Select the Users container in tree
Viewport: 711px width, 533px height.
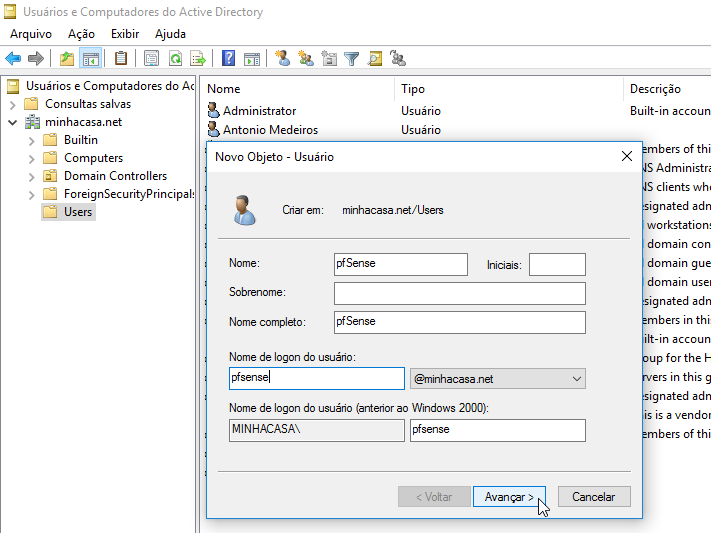[78, 212]
